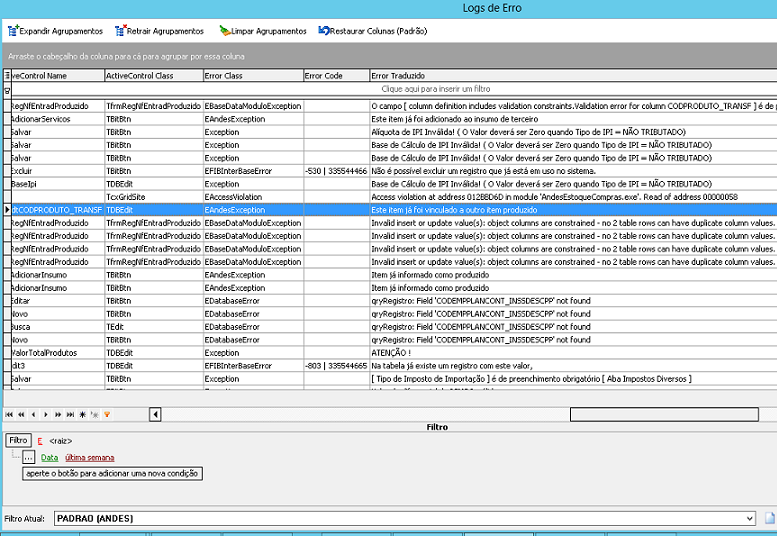Viewport: 777px width, 536px height.
Task: Sort by ActiveControl Class column header
Action: [154, 75]
